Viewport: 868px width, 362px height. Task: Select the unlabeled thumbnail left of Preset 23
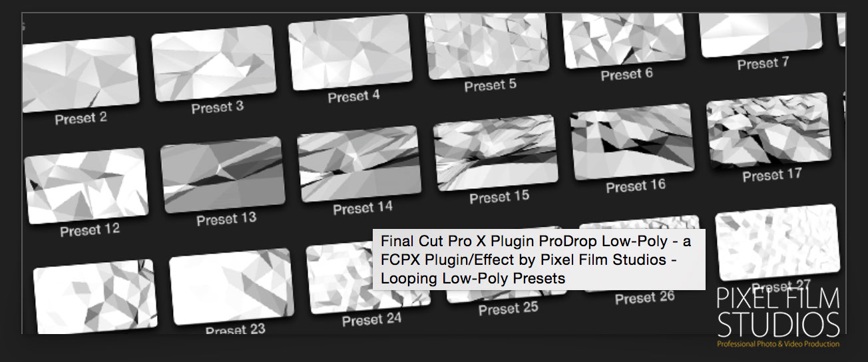coord(94,296)
